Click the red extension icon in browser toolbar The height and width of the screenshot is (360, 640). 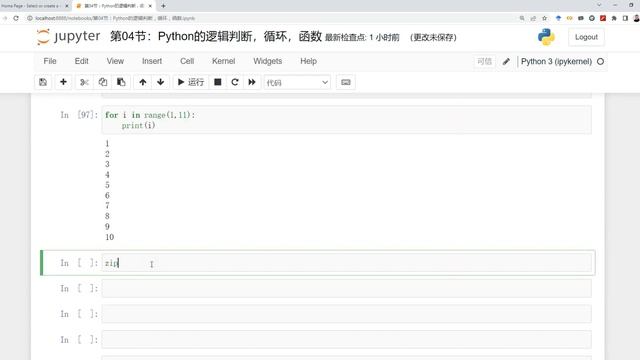[603, 18]
